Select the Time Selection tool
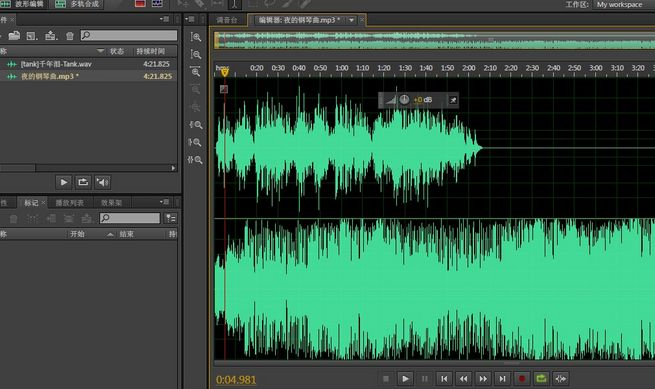 (x=234, y=4)
